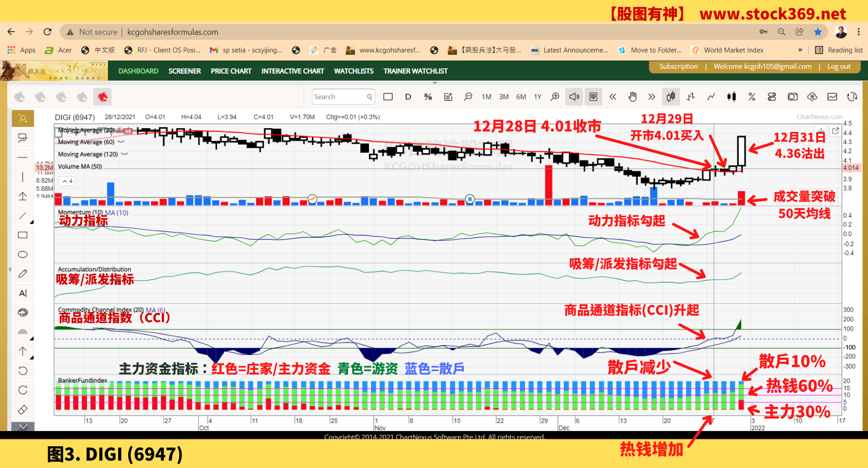Set chart range to 1Y
This screenshot has height=468, width=868.
[537, 97]
